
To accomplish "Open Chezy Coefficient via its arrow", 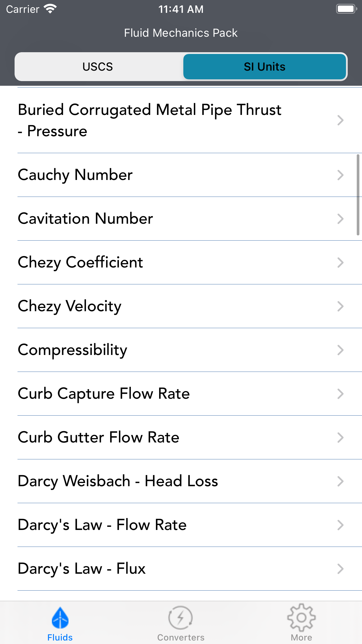I will coord(340,262).
